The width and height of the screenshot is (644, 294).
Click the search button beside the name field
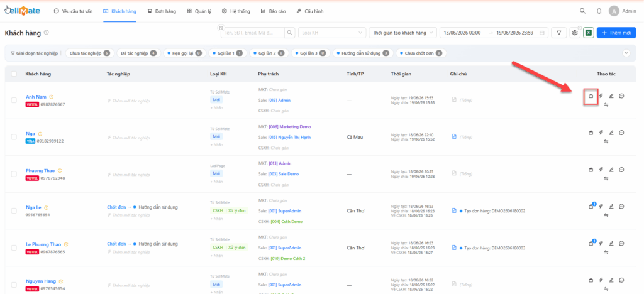pos(290,33)
